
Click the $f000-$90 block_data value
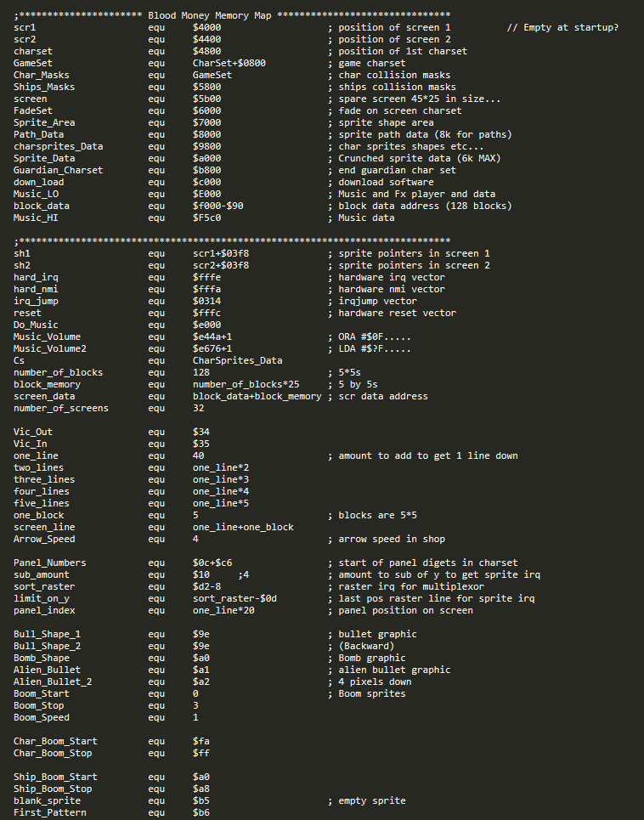pos(218,206)
